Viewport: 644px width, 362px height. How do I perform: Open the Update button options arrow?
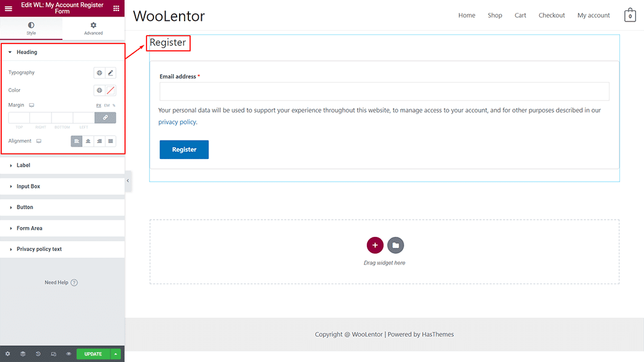[x=116, y=354]
